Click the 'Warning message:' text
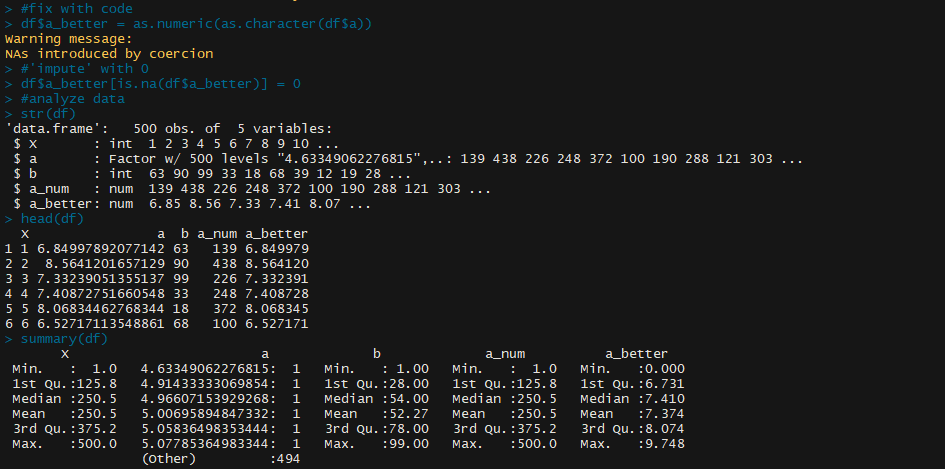This screenshot has height=469, width=945. pyautogui.click(x=68, y=39)
